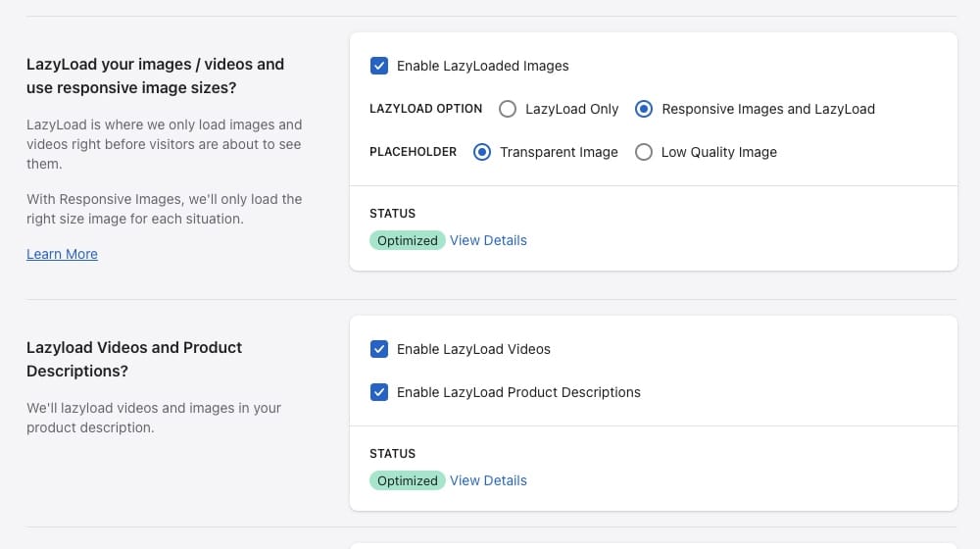This screenshot has width=980, height=549.
Task: Click STATUS label in the images card
Action: (392, 213)
